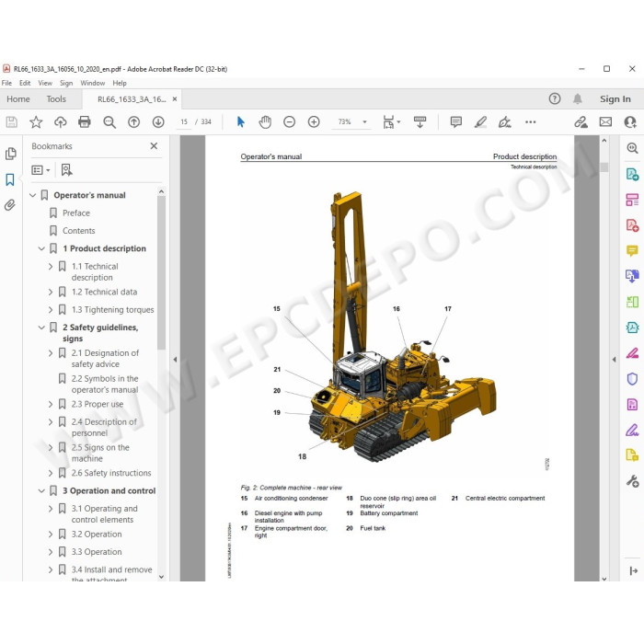644x644 pixels.
Task: Click the page number field
Action: (x=184, y=122)
